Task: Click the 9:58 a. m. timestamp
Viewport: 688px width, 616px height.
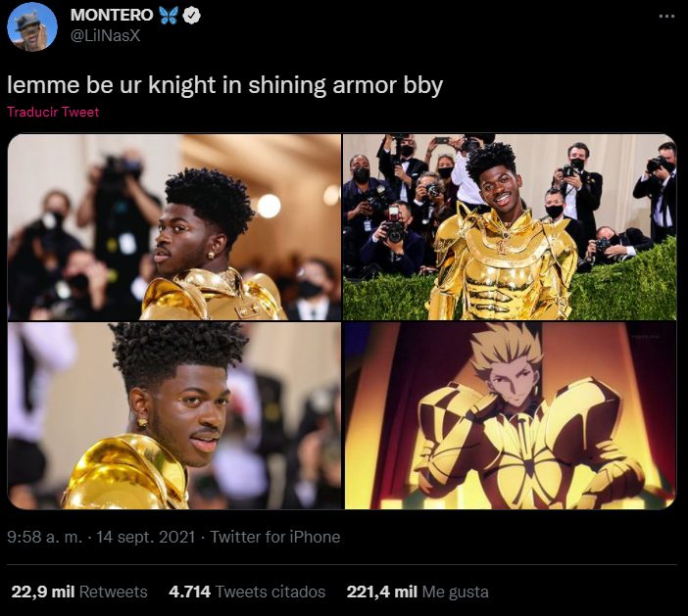Action: pyautogui.click(x=41, y=537)
